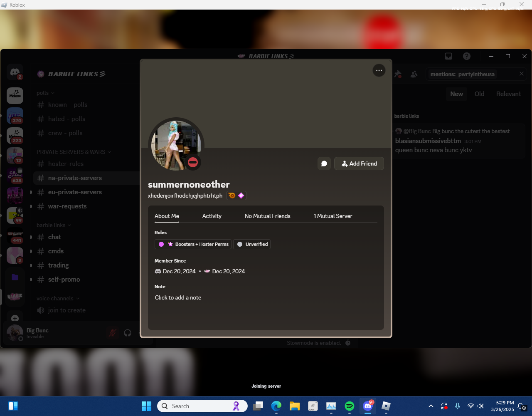Open Microsoft Edge from the taskbar
The height and width of the screenshot is (416, 532).
[x=276, y=406]
